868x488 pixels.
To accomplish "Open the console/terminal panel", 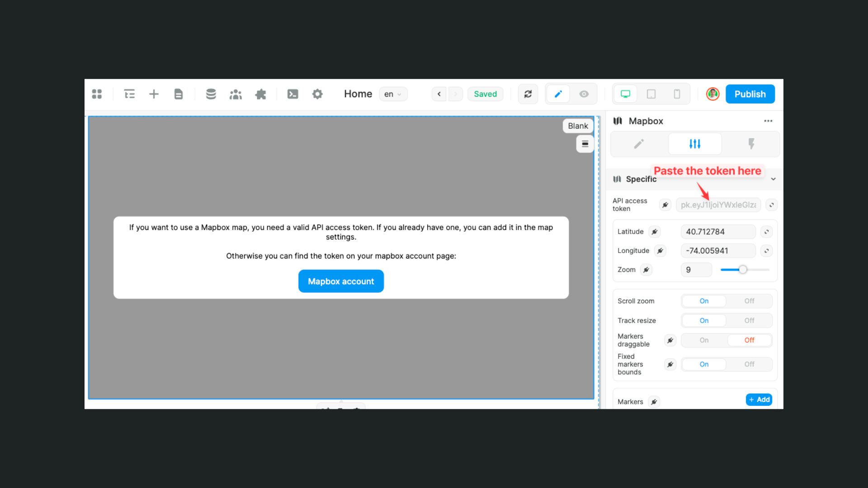I will tap(292, 94).
